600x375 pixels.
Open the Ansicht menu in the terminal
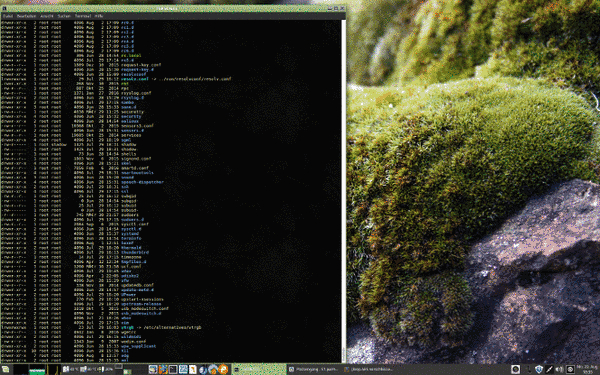(47, 16)
